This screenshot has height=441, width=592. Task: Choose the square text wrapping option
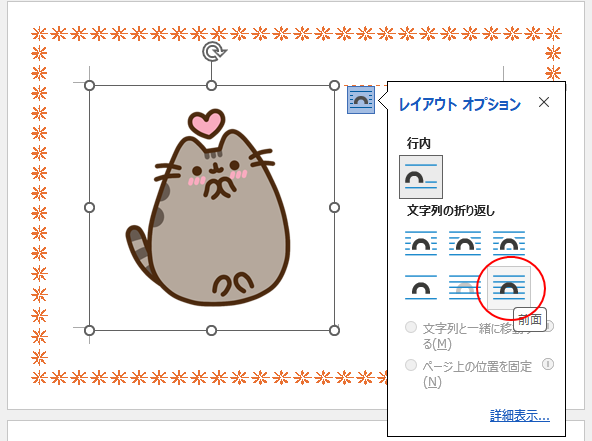tap(421, 244)
